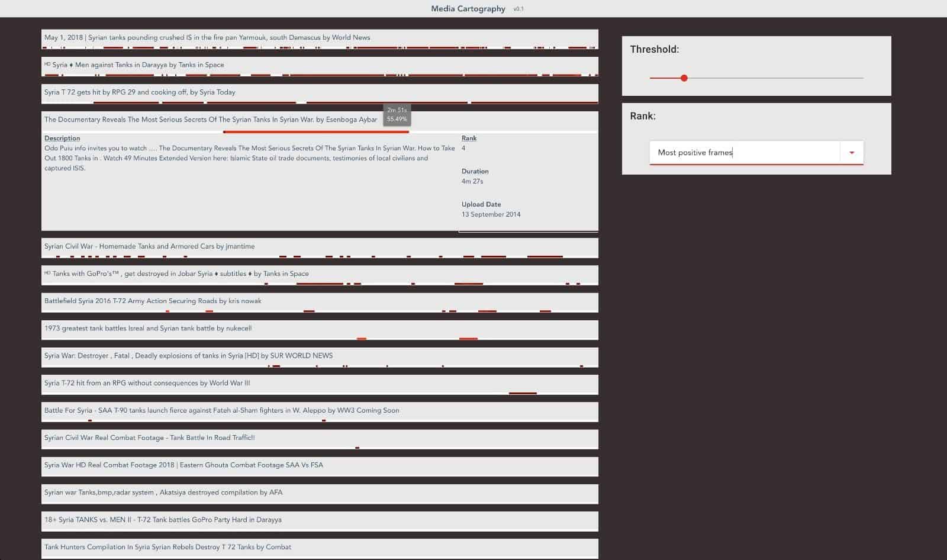Click the Battlefield Syria 2016 T-72 timeline

point(320,310)
